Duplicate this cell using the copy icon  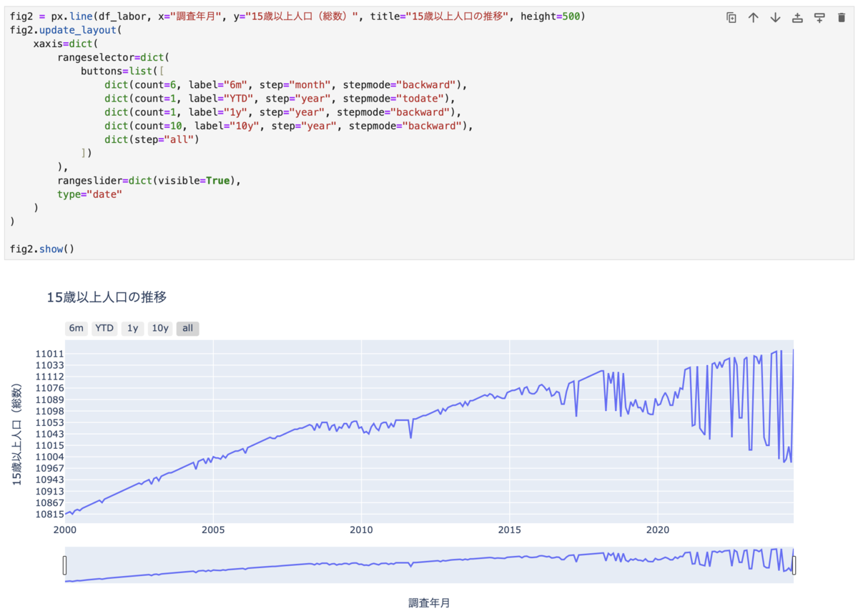tap(731, 18)
